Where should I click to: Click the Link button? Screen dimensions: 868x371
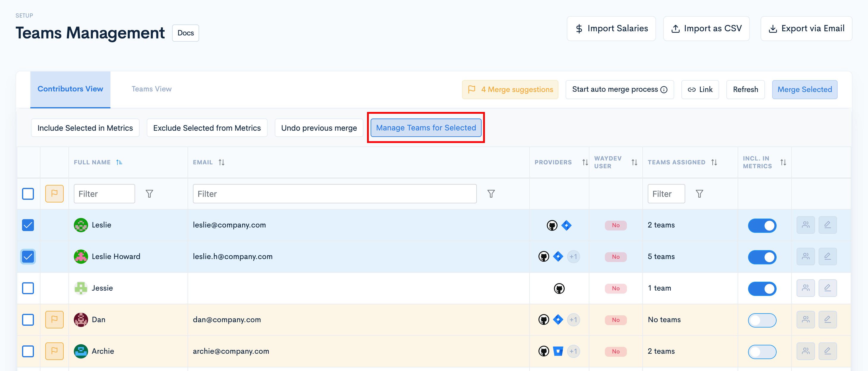700,90
